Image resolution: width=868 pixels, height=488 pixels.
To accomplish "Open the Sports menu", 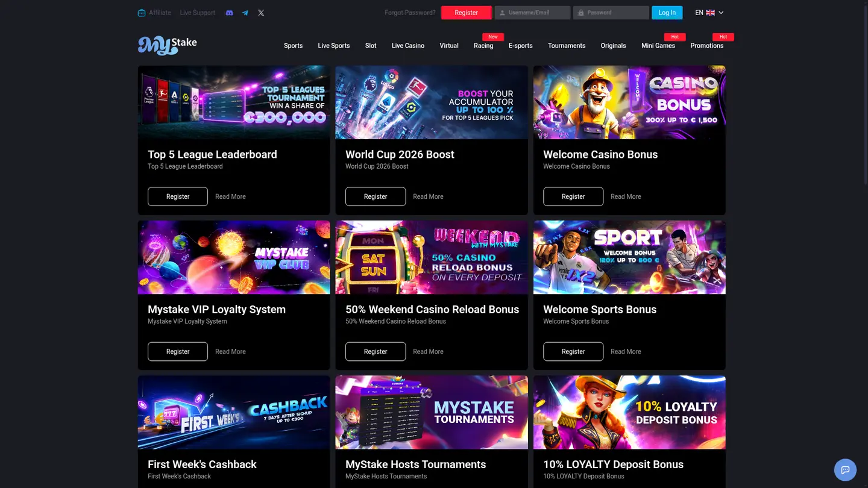I will coord(294,46).
